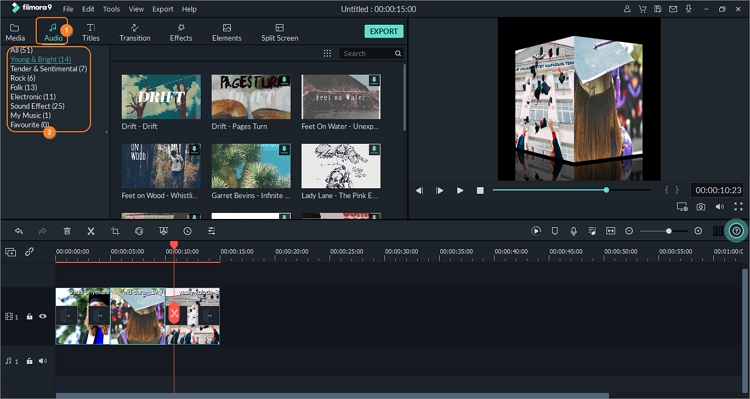Click inside the audio Search field
Image resolution: width=750 pixels, height=399 pixels.
(x=367, y=54)
